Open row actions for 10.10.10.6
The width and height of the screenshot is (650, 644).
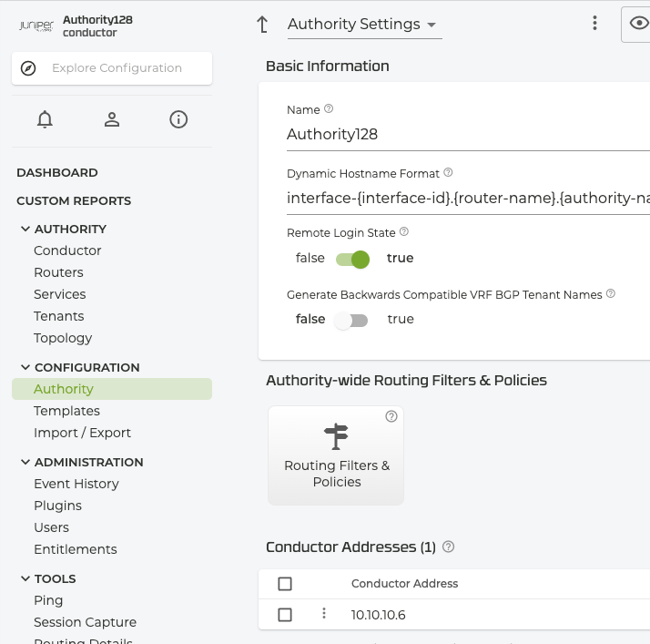[324, 614]
